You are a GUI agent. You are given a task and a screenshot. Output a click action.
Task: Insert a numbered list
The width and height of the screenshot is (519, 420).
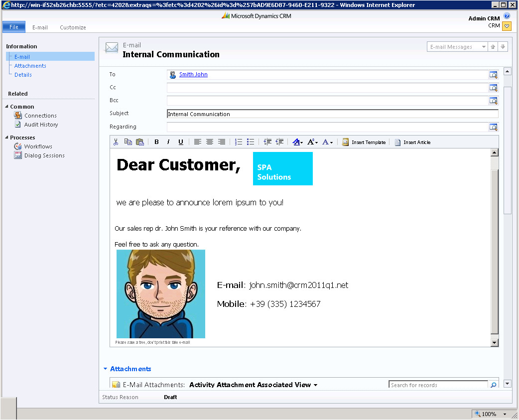click(x=239, y=142)
